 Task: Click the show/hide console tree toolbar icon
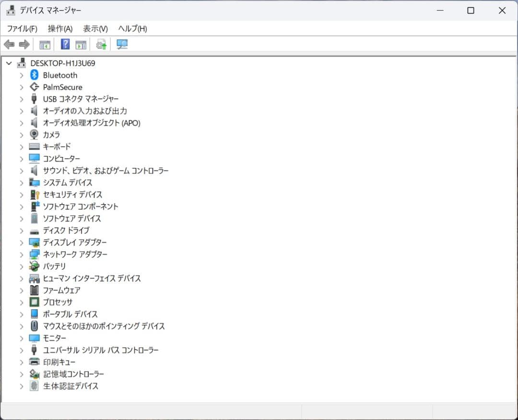click(x=45, y=45)
